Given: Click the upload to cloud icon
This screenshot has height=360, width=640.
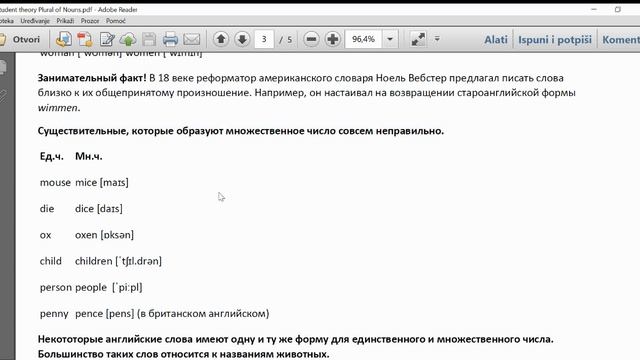Looking at the screenshot, I should tap(128, 40).
